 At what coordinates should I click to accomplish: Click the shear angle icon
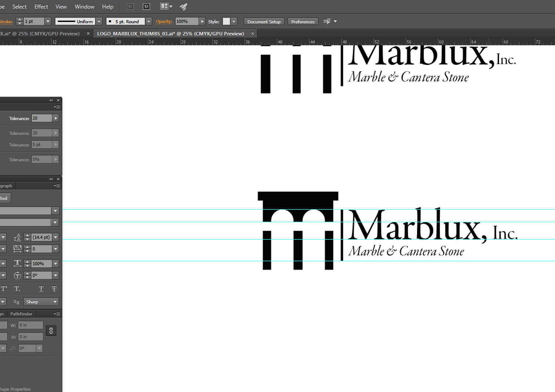click(x=13, y=348)
